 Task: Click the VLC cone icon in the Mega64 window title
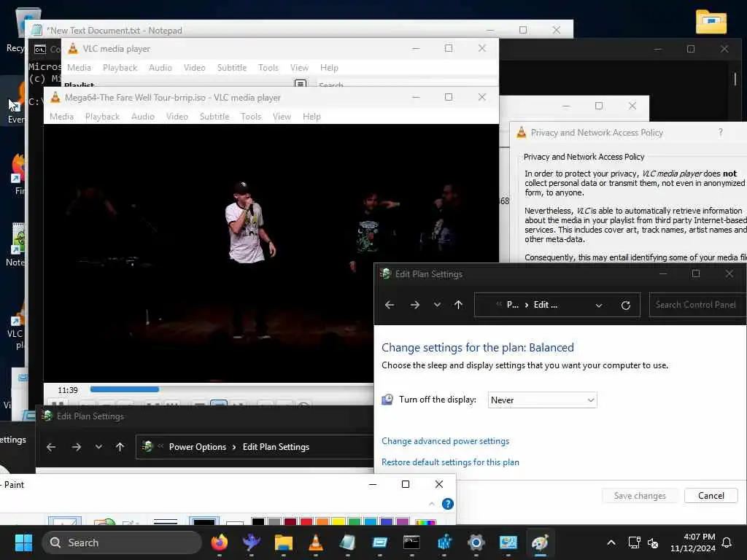pyautogui.click(x=55, y=97)
